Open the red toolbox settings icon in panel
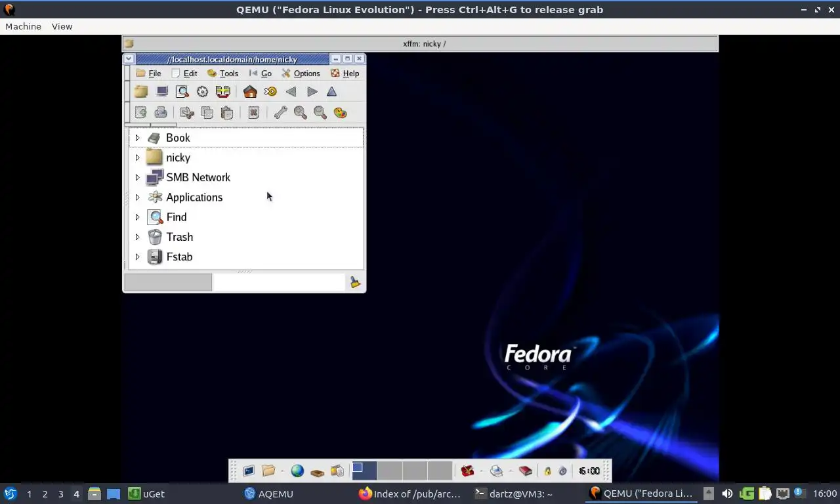Image resolution: width=840 pixels, height=504 pixels. coord(467,471)
